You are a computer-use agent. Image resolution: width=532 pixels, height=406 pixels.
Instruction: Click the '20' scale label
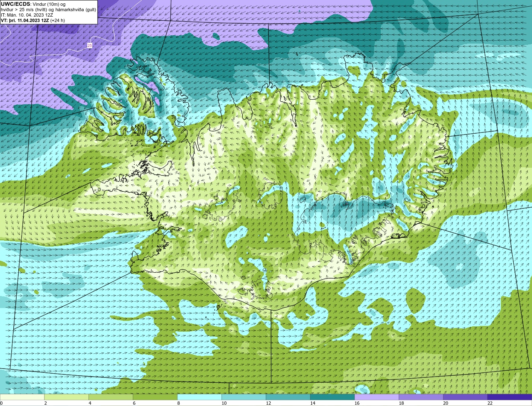(446, 403)
